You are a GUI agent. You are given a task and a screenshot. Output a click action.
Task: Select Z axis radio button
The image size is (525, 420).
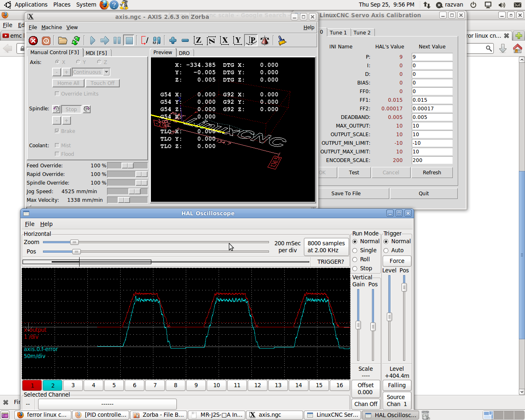point(99,62)
